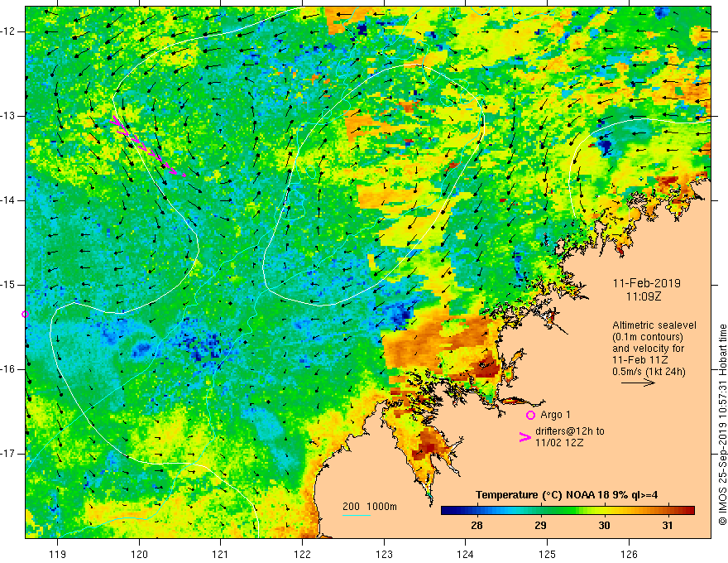
Task: Click the longitude label 120
Action: pyautogui.click(x=139, y=554)
